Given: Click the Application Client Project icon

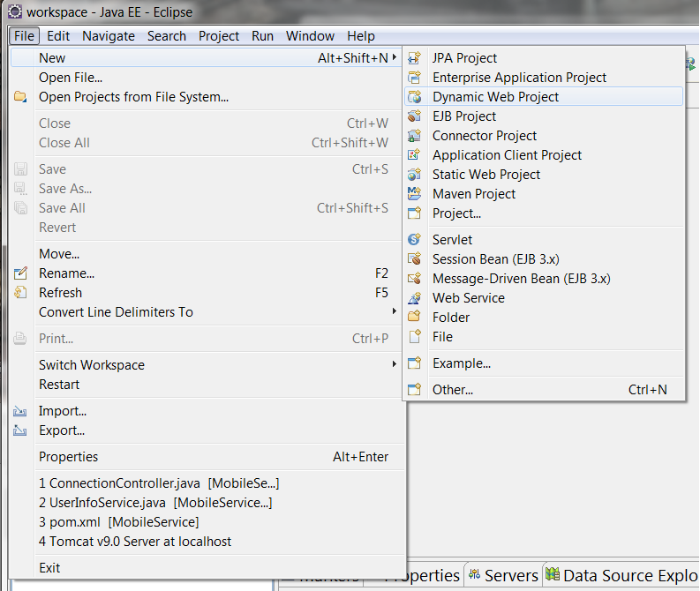Looking at the screenshot, I should coord(414,155).
